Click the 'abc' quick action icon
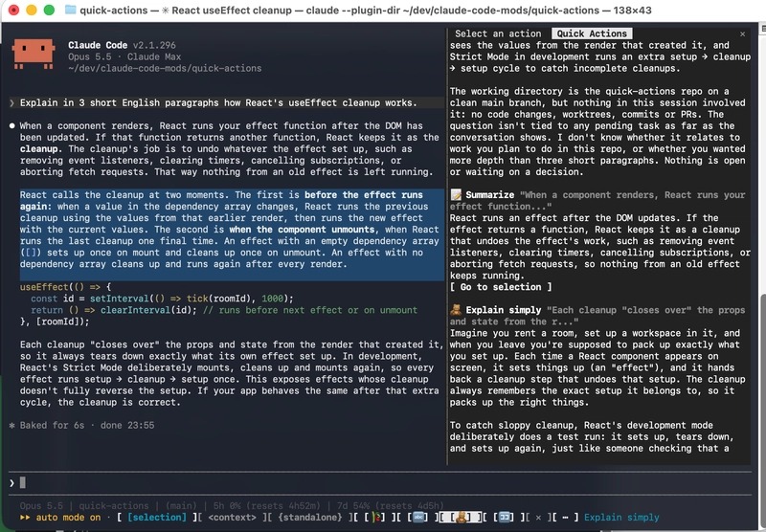 click(x=418, y=518)
